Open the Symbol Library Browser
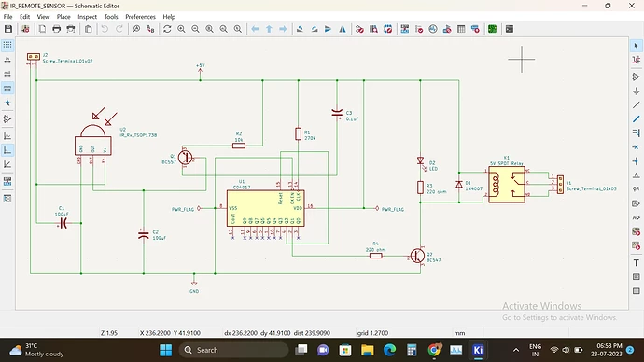The image size is (644, 362). (x=373, y=29)
